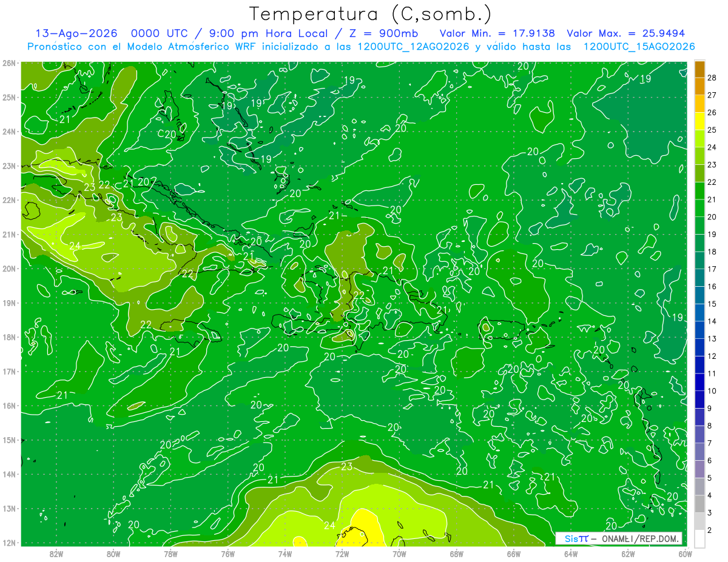Click the "0000 UTC" time text

click(x=160, y=33)
